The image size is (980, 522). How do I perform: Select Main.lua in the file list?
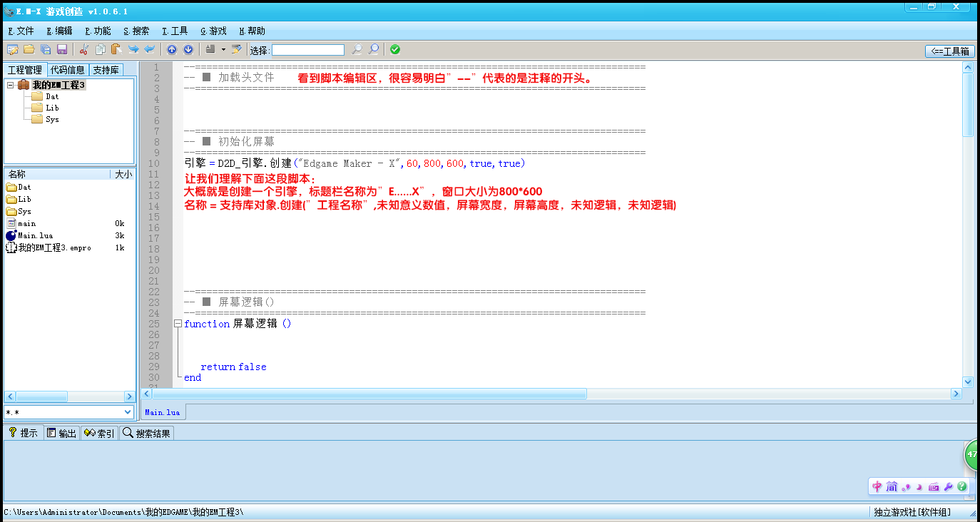36,235
